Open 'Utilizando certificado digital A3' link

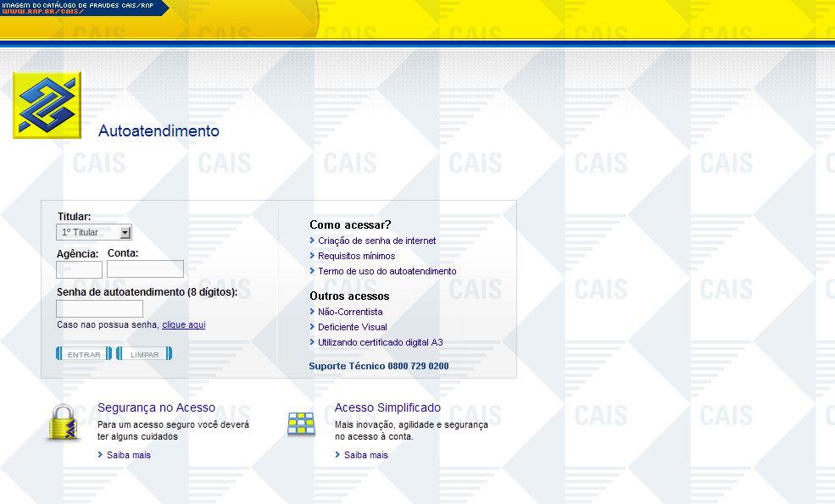click(x=380, y=342)
